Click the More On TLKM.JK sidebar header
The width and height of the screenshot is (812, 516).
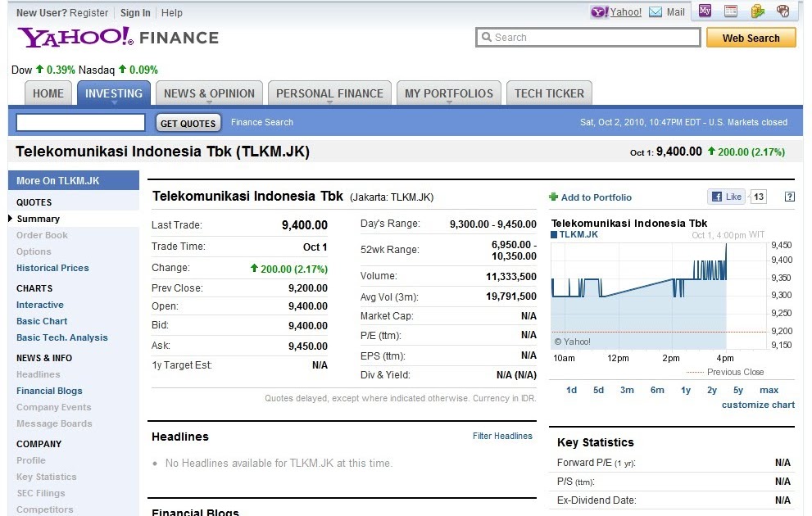[x=74, y=181]
